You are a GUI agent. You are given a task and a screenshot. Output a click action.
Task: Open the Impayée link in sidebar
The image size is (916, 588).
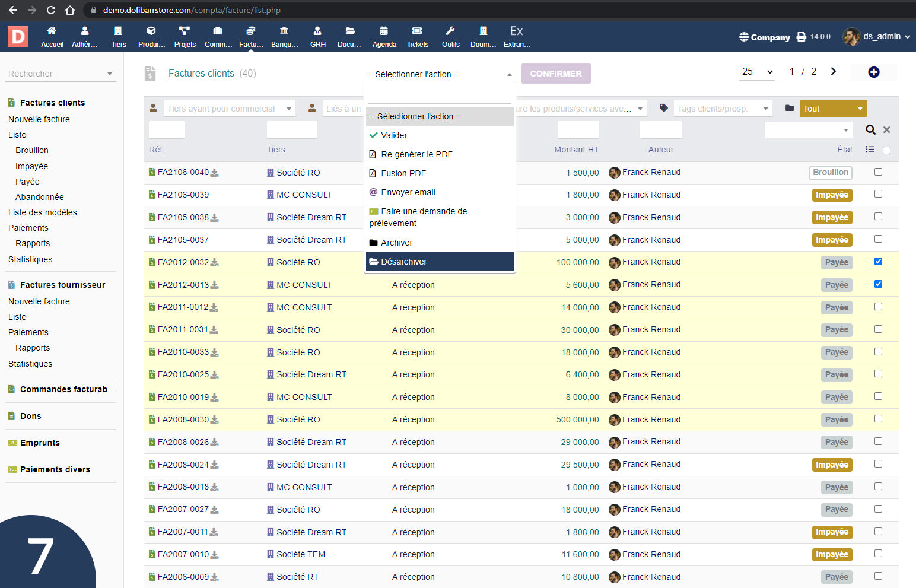tap(31, 166)
